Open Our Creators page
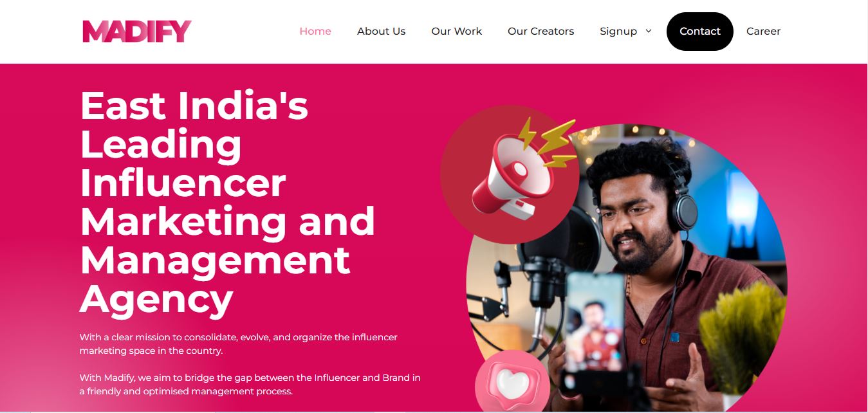 (541, 31)
